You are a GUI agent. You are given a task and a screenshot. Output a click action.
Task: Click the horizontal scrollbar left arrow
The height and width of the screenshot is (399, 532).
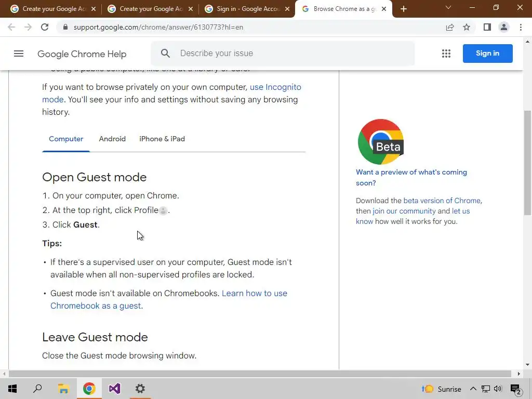(4, 374)
